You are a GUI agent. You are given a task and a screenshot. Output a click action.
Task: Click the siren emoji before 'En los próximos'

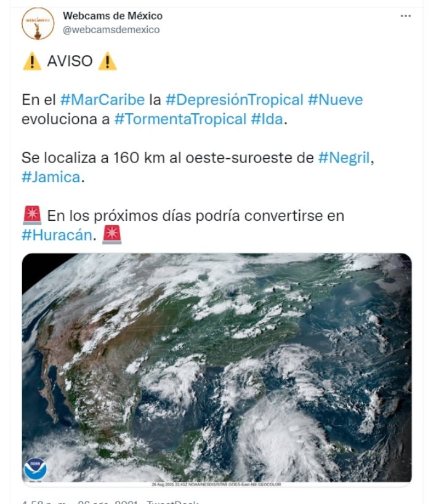[x=31, y=215]
